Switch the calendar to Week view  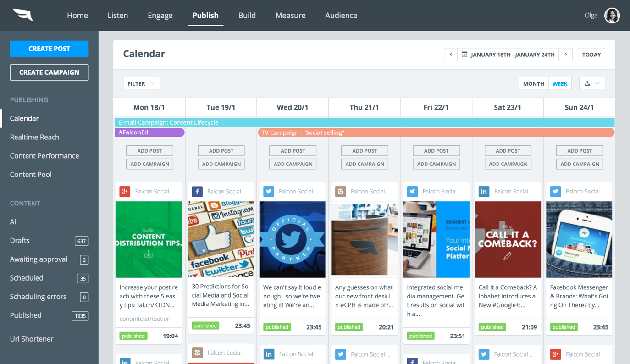click(560, 83)
